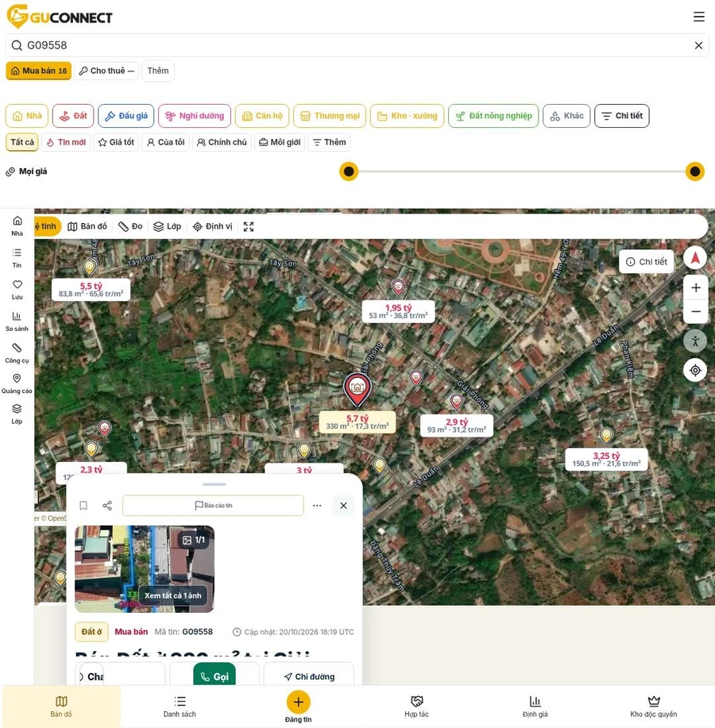Open So sánh comparison icon

tap(17, 322)
